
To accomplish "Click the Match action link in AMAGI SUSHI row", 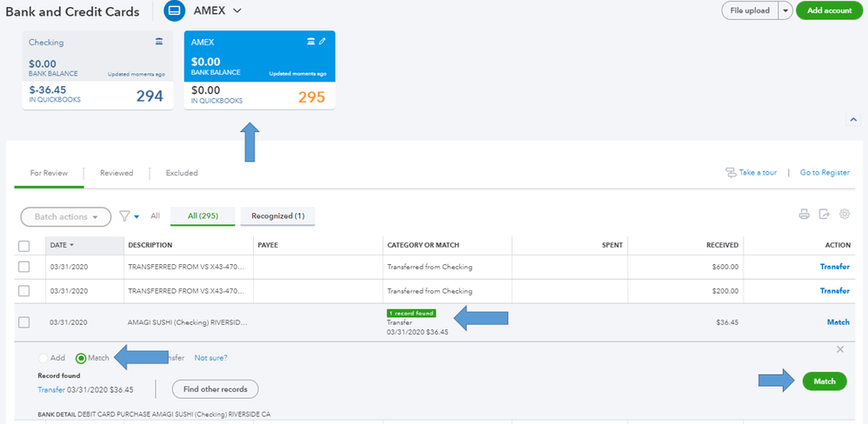I will (838, 322).
